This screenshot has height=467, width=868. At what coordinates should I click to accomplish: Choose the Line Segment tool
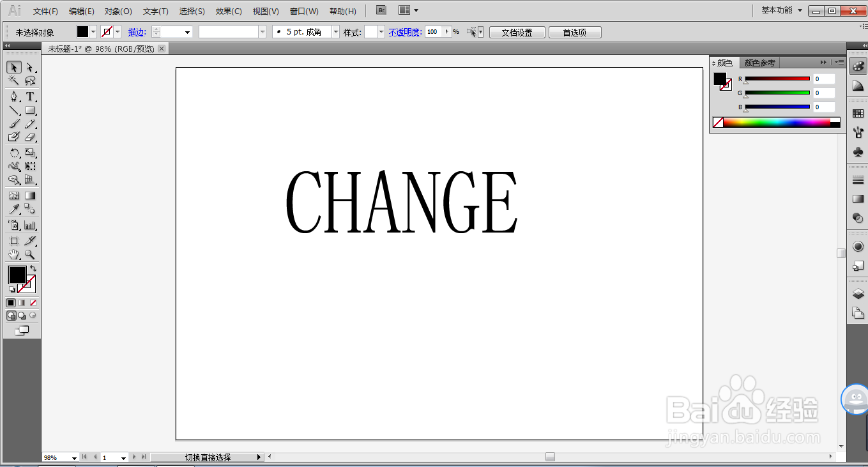[14, 110]
